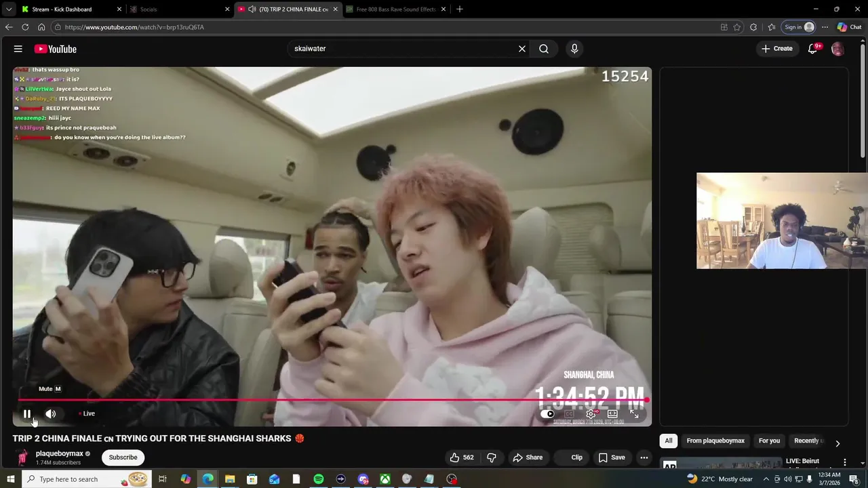Open YouTube notifications bell
868x488 pixels.
[813, 49]
